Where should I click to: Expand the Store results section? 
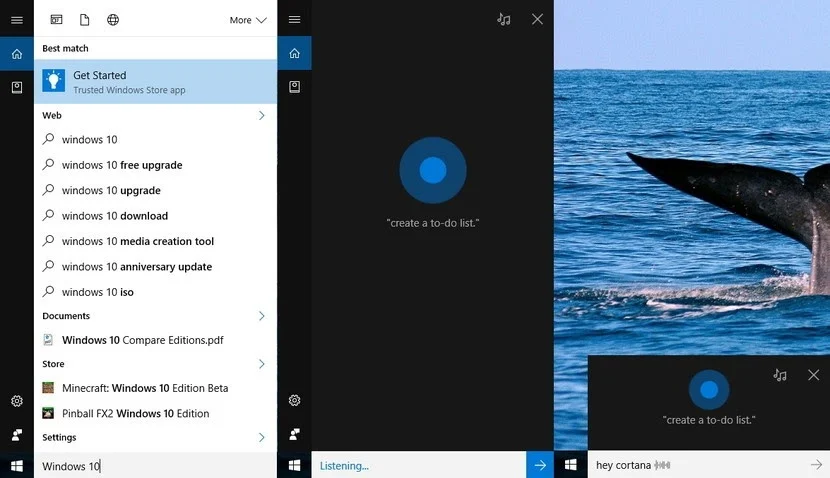(261, 364)
